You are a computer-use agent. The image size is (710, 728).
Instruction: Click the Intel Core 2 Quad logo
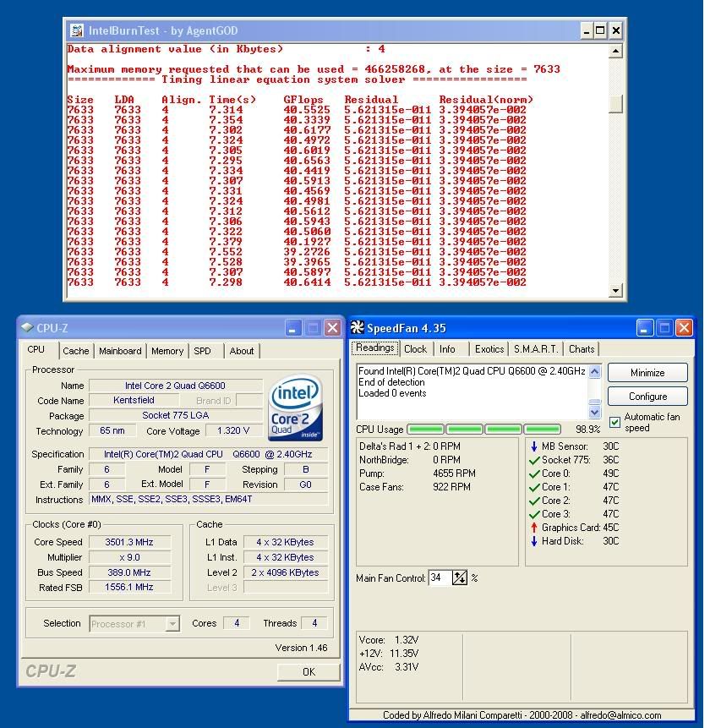point(294,410)
